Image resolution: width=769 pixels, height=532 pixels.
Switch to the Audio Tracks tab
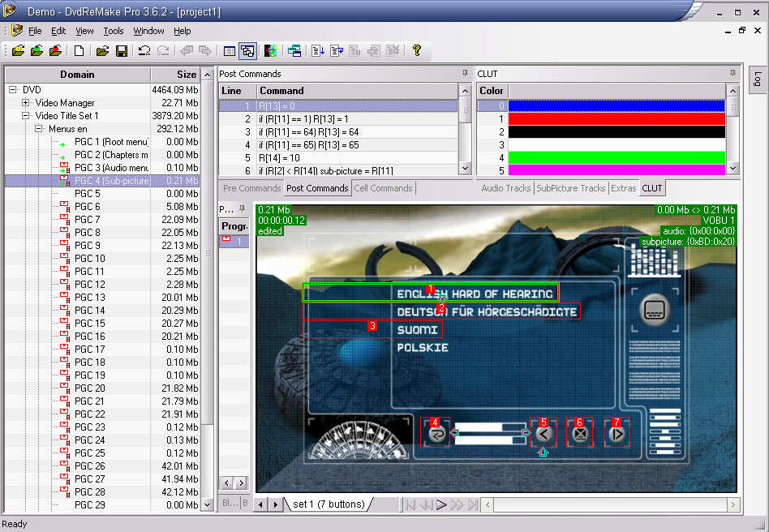click(x=505, y=188)
